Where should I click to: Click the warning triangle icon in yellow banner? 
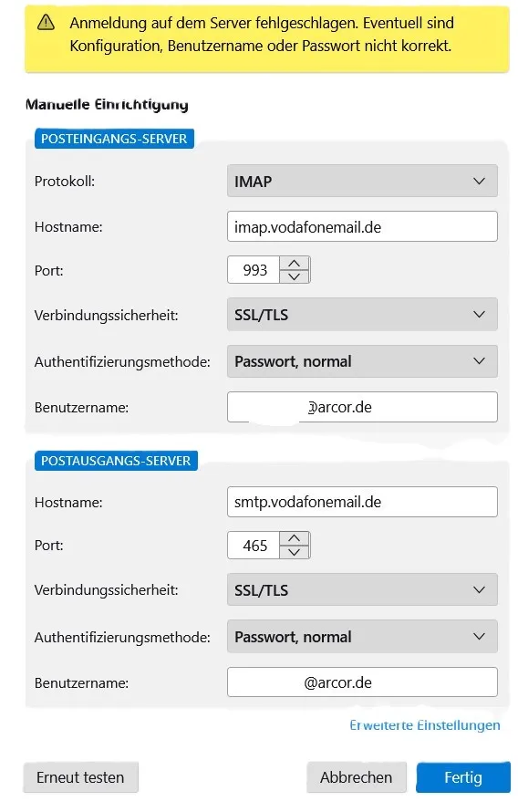pos(47,22)
